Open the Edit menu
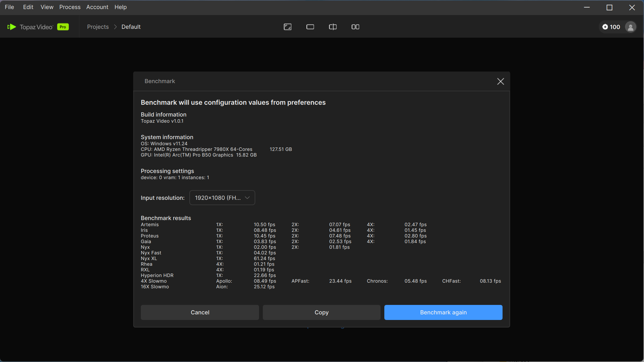 click(x=28, y=7)
